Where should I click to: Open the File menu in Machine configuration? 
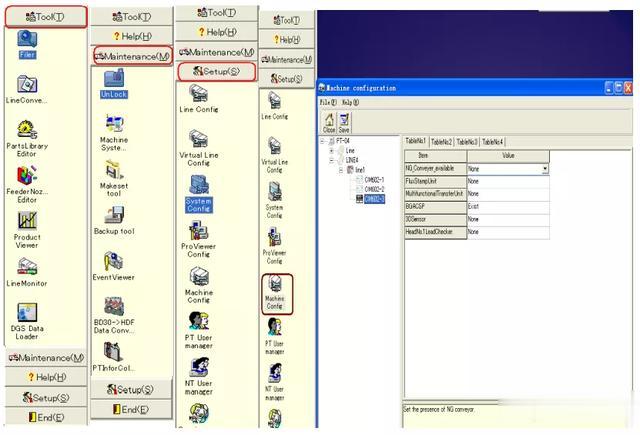[x=328, y=102]
